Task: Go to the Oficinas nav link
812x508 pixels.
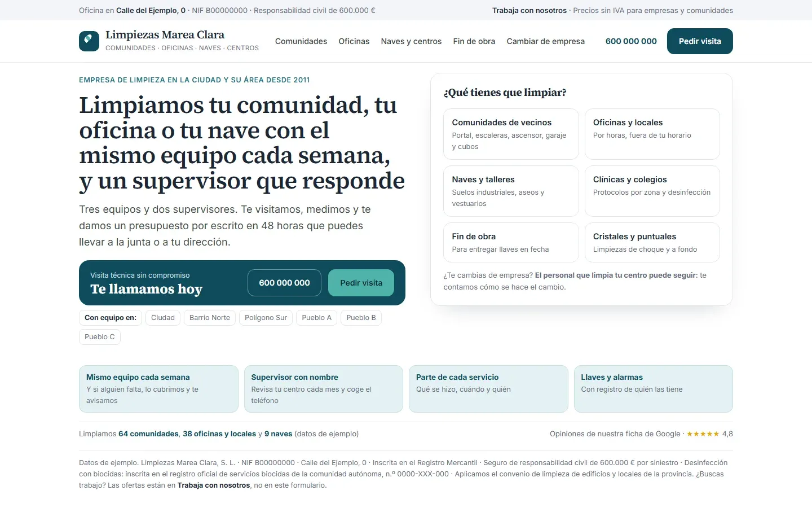Action: 354,41
